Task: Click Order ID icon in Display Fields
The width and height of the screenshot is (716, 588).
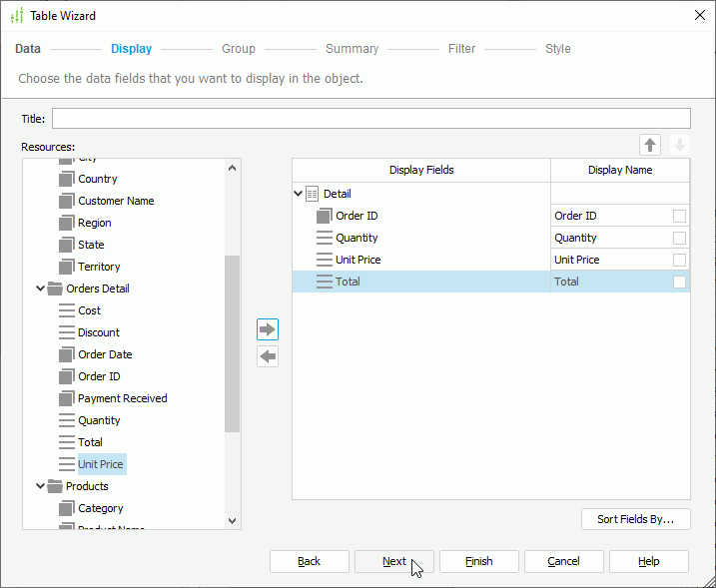Action: (325, 216)
